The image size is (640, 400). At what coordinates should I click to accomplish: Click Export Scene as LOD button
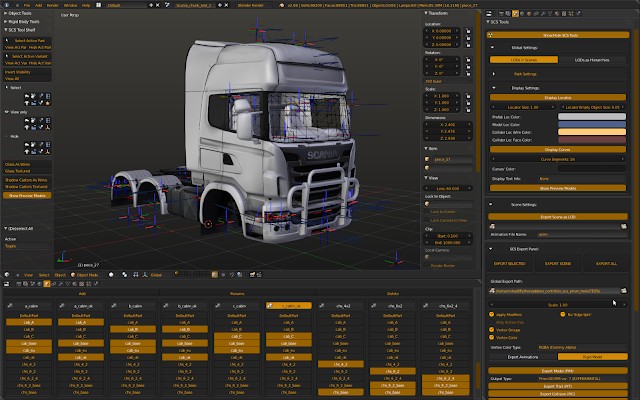pos(558,217)
